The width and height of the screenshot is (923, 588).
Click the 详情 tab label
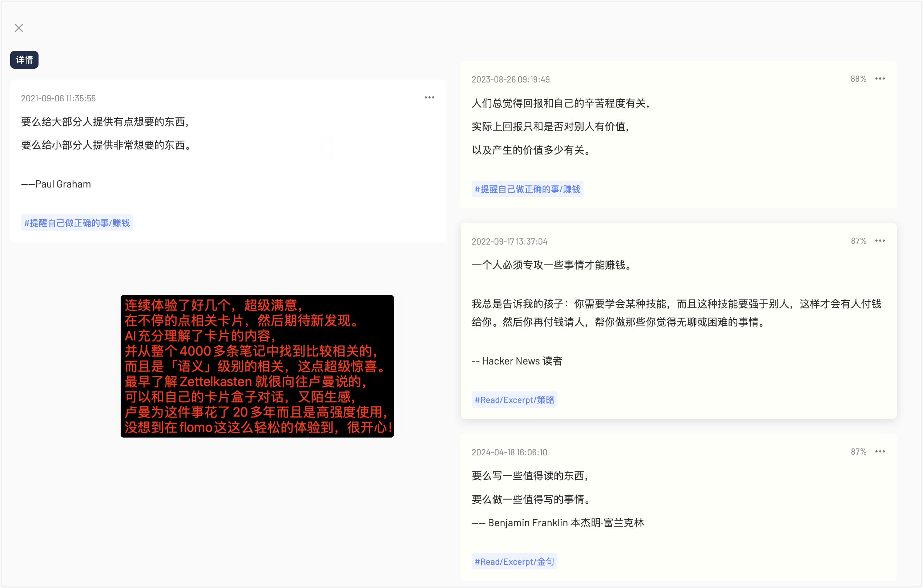point(24,60)
